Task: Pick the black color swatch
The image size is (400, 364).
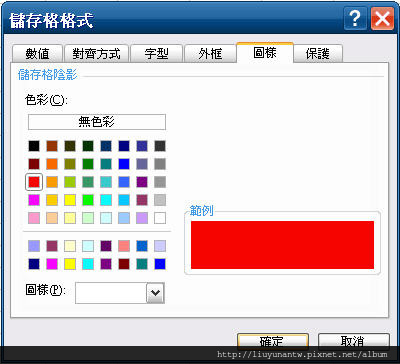Action: click(x=34, y=146)
